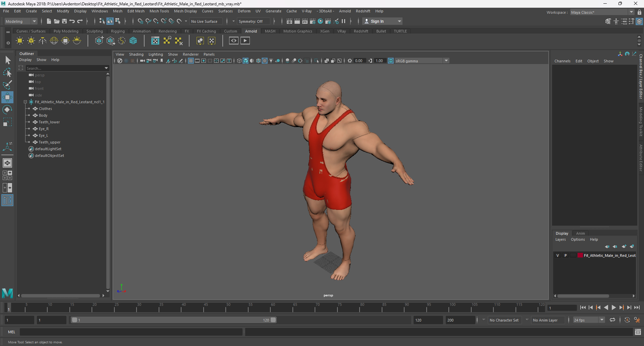Image resolution: width=644 pixels, height=346 pixels.
Task: Open the No Character Set dropdown
Action: tap(484, 320)
